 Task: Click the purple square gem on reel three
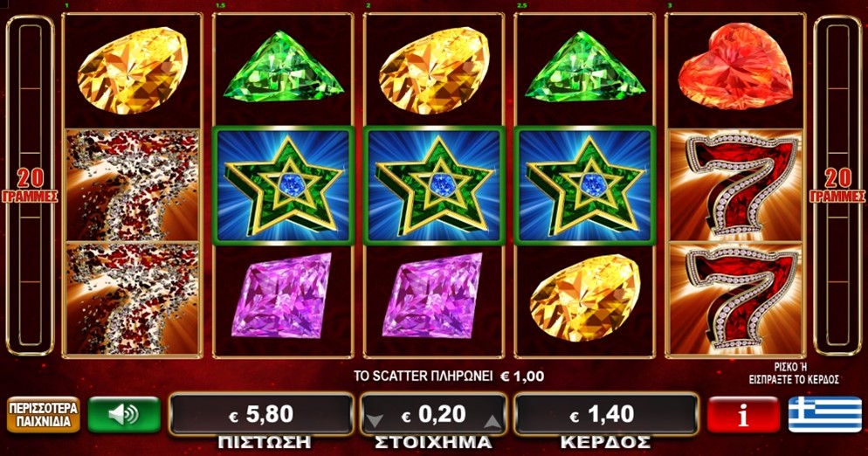tap(433, 295)
